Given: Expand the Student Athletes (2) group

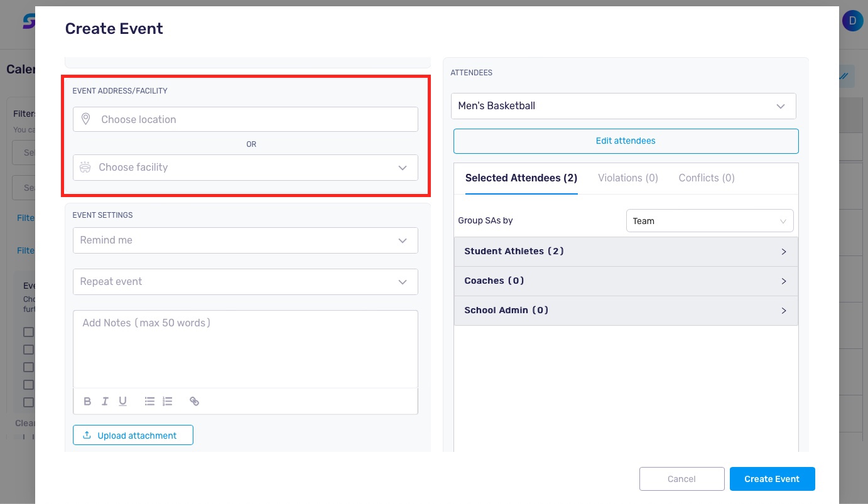Looking at the screenshot, I should (x=626, y=252).
